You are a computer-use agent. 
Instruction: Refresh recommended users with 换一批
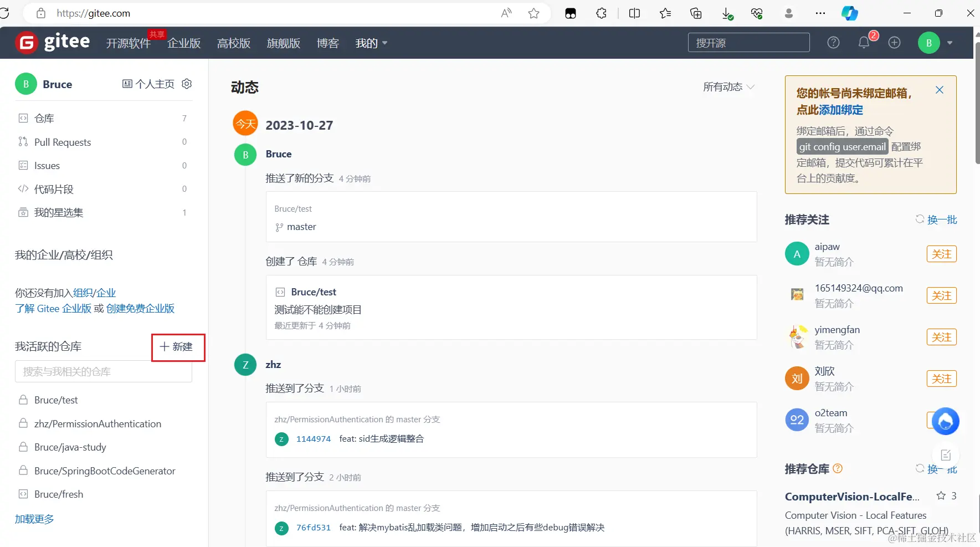tap(936, 219)
